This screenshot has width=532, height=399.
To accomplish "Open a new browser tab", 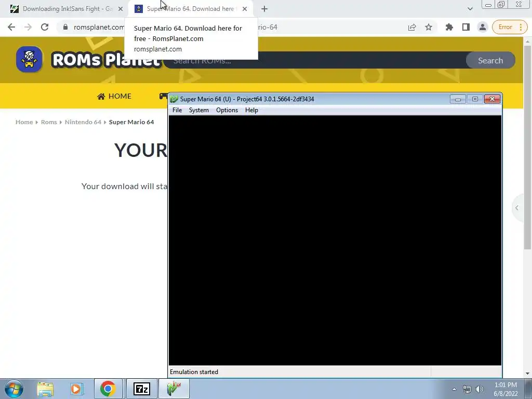I will tap(264, 9).
